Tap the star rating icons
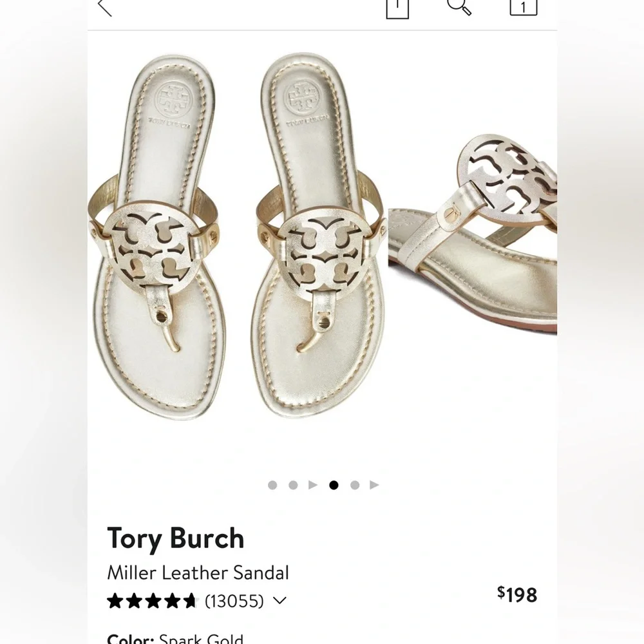 pyautogui.click(x=151, y=600)
